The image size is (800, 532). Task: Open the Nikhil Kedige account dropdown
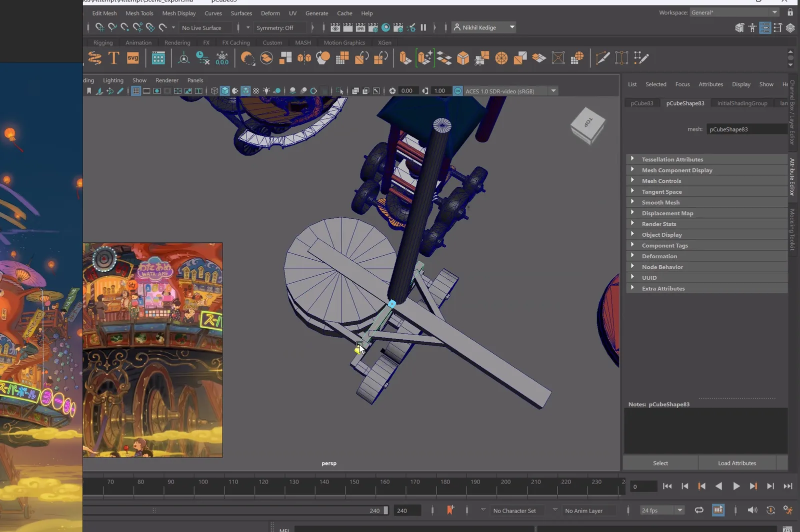click(484, 27)
